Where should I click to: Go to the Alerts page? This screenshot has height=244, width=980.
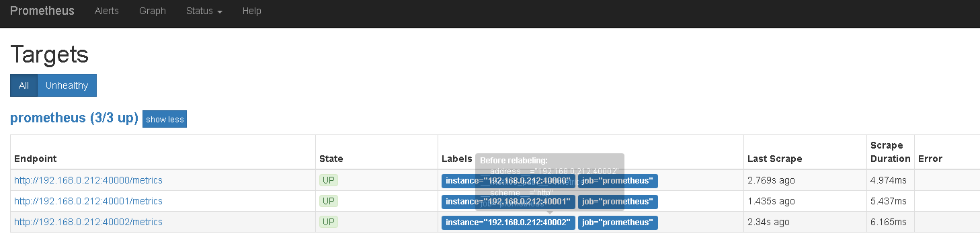point(108,11)
